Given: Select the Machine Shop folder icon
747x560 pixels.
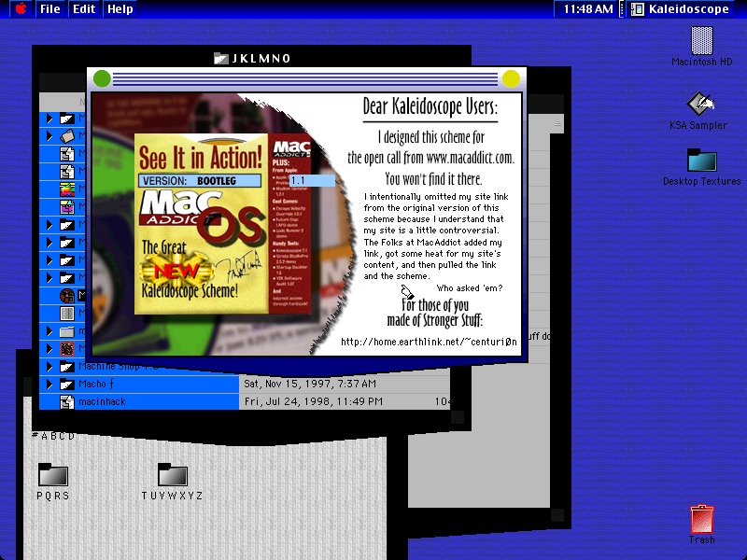Looking at the screenshot, I should point(67,367).
